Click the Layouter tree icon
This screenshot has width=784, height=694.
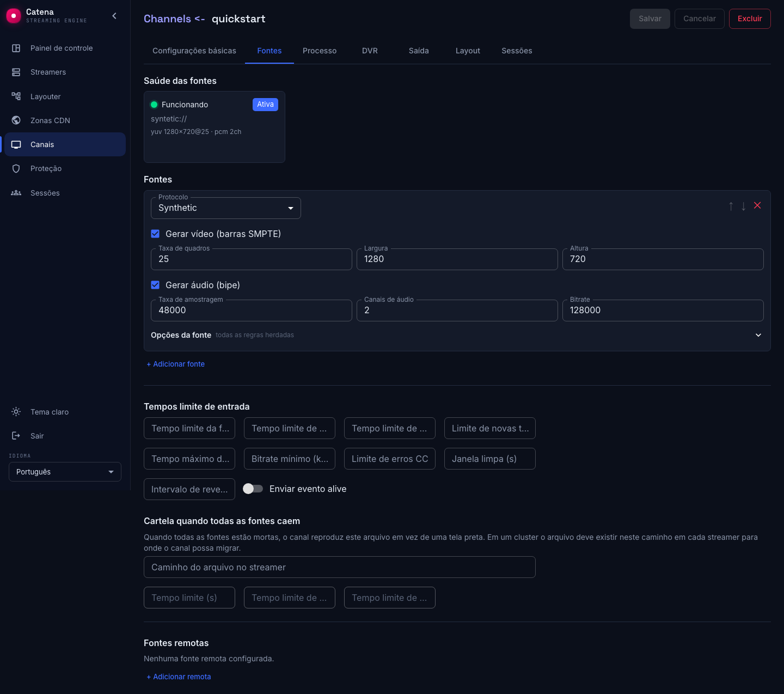(16, 96)
